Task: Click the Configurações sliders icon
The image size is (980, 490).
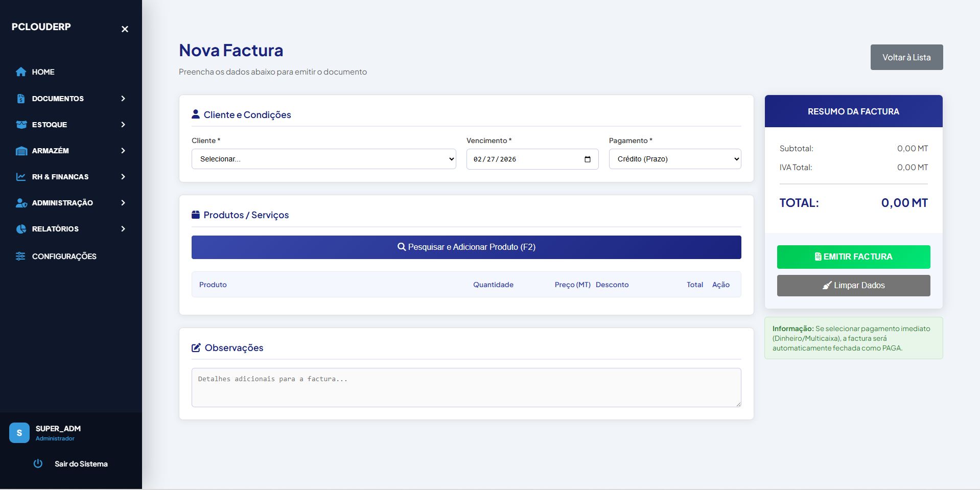Action: (x=21, y=256)
